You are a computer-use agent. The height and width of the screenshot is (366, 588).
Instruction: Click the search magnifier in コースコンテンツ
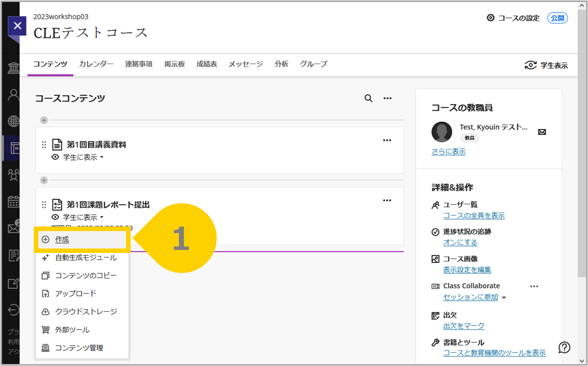click(x=368, y=98)
